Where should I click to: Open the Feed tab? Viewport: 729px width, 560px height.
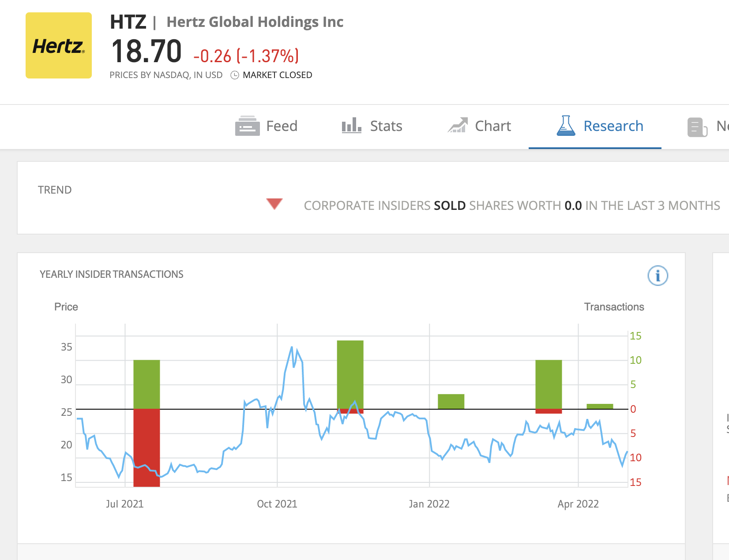[x=267, y=126]
